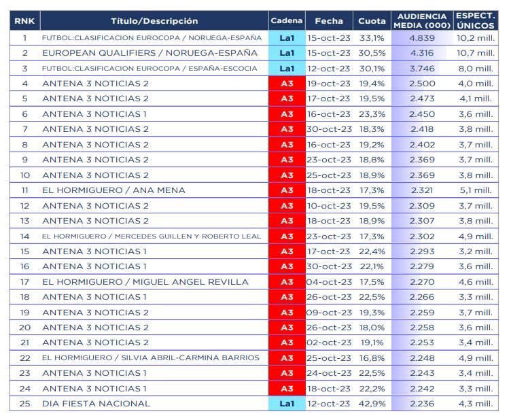
Task: Click the La1 badge for España-Escocia match
Action: (287, 69)
